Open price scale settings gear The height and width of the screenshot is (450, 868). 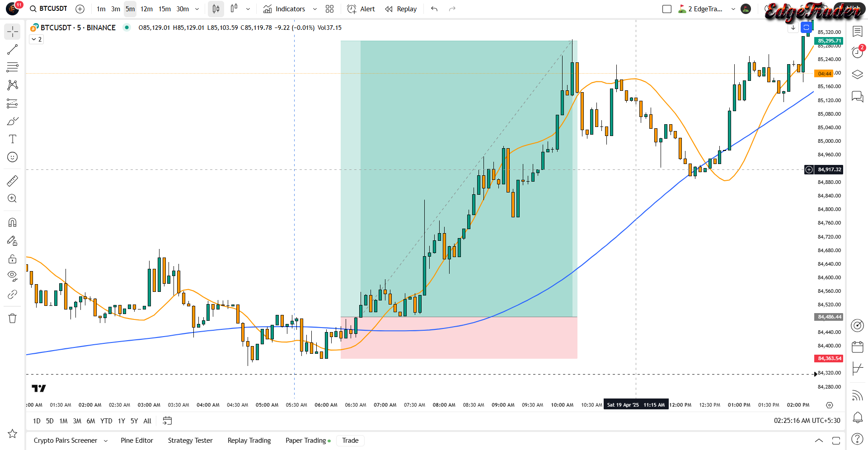tap(830, 405)
